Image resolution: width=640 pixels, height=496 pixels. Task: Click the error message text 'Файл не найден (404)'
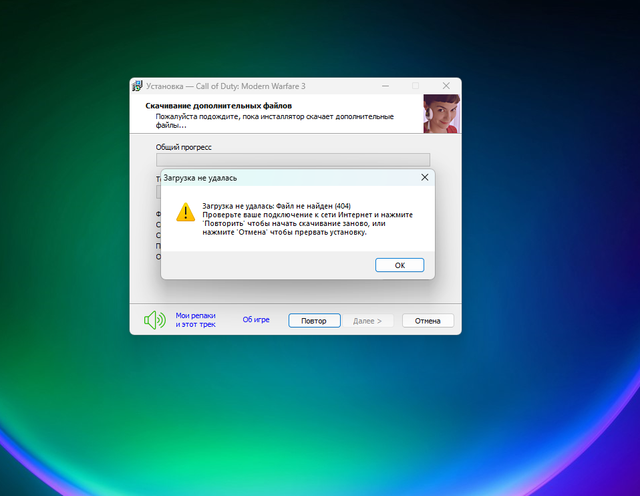point(313,206)
